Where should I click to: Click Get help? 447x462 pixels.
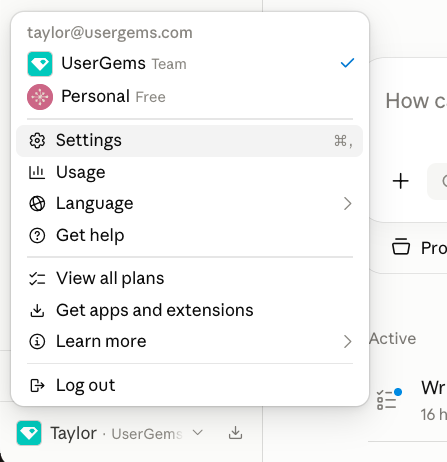[190, 235]
